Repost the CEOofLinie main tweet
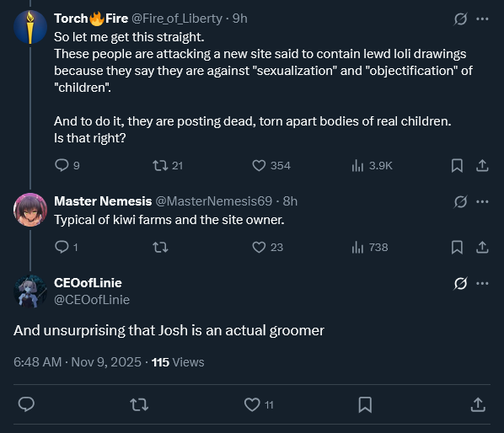 click(x=139, y=404)
